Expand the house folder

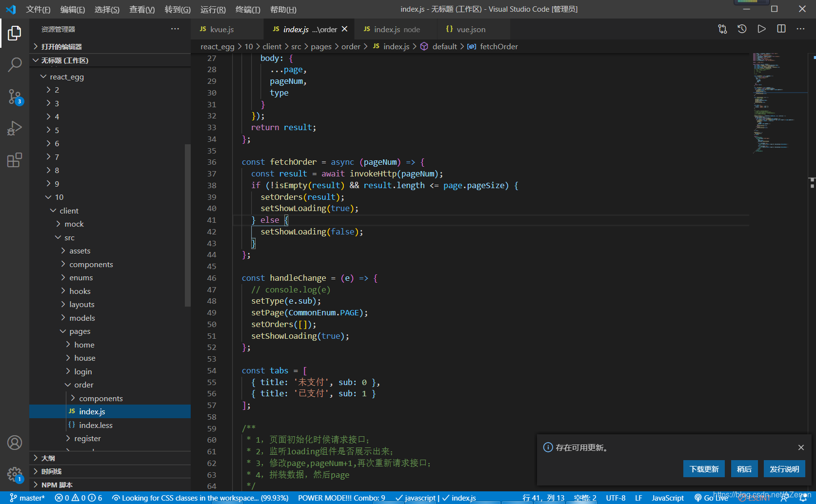coord(110,358)
